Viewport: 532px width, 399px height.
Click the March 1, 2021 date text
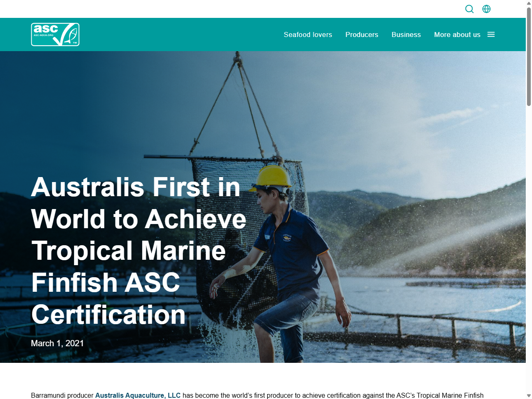click(57, 343)
